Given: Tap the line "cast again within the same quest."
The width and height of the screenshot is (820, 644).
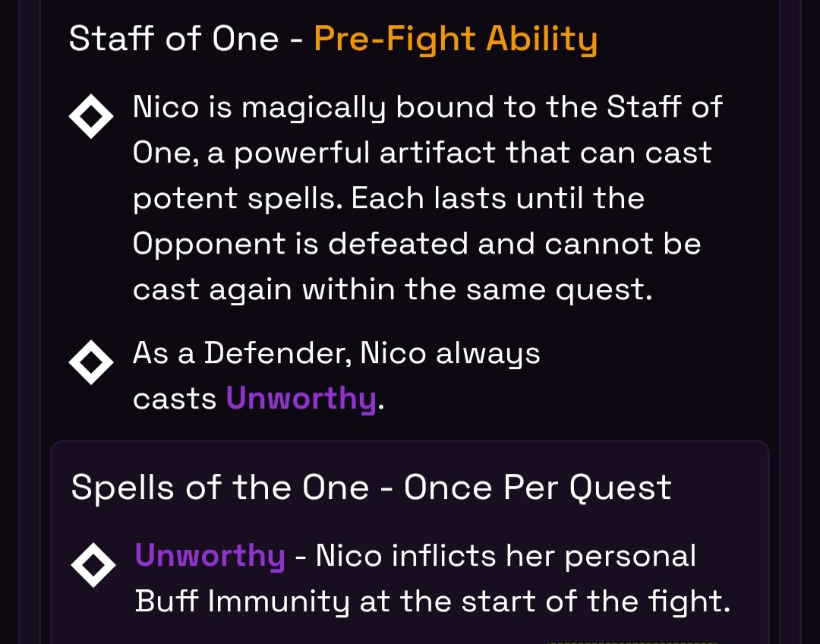Looking at the screenshot, I should coord(393,290).
